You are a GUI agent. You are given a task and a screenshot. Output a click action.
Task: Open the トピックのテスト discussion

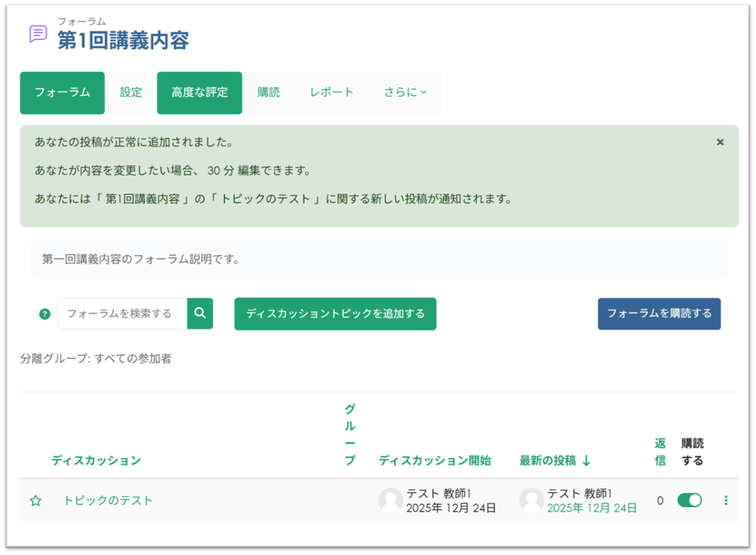point(107,500)
